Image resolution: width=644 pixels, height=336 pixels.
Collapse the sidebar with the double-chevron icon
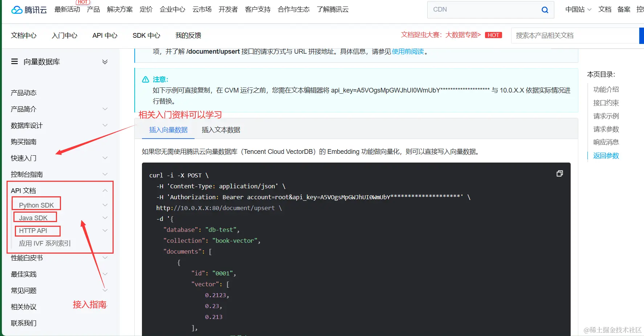pos(105,61)
